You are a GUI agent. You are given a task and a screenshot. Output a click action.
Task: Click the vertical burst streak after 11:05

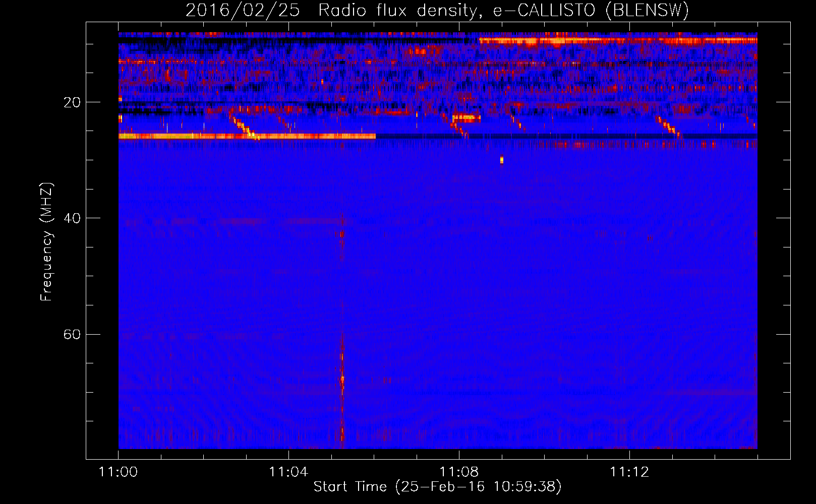click(342, 330)
